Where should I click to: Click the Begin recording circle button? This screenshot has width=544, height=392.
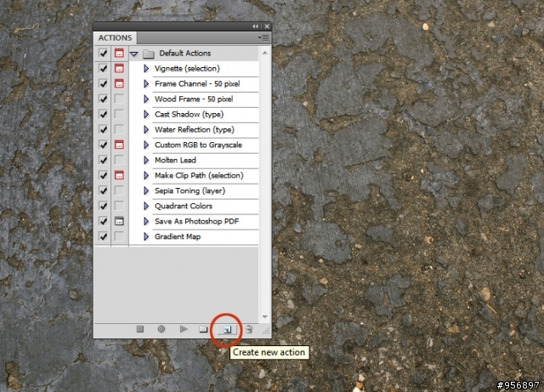point(161,329)
